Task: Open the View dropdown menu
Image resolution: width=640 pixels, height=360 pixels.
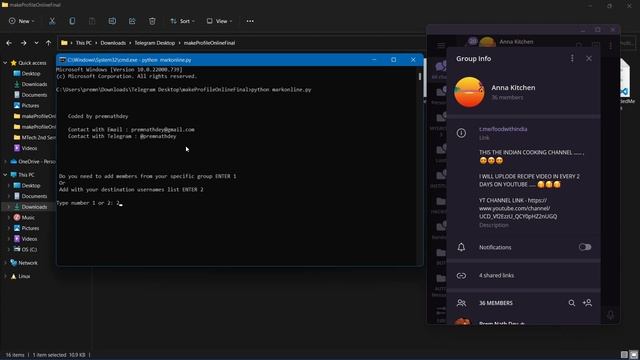Action: (x=219, y=21)
